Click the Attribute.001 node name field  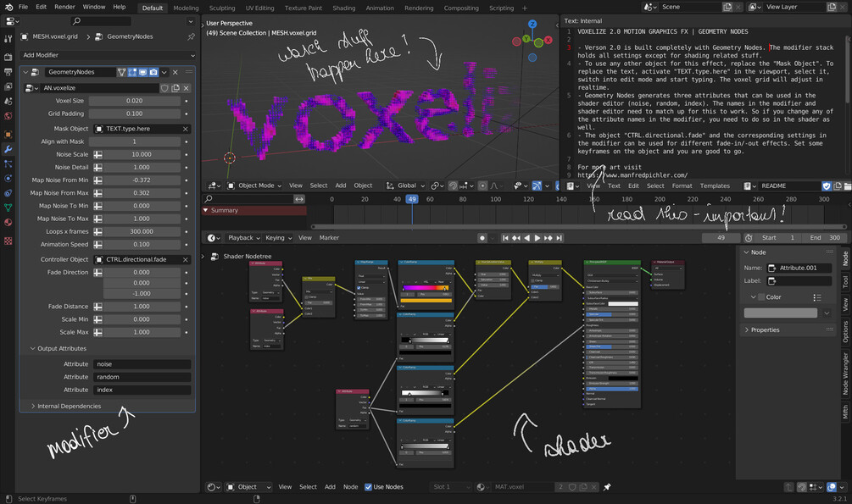coord(799,269)
